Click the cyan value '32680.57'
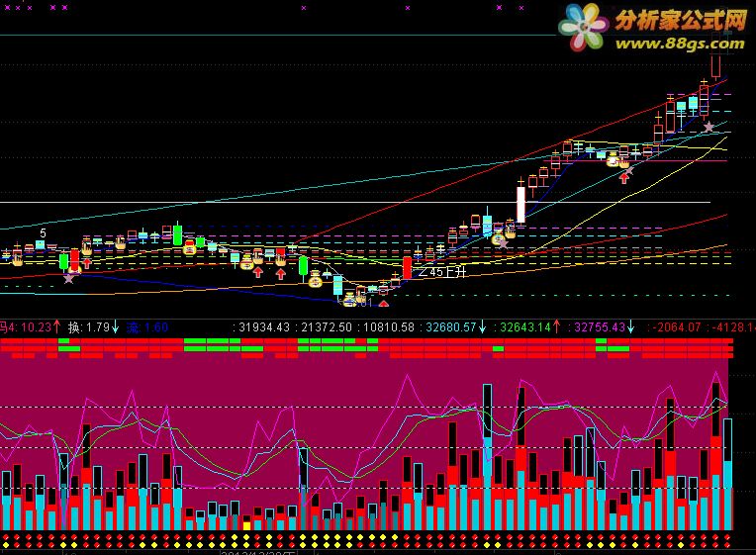 pyautogui.click(x=451, y=327)
